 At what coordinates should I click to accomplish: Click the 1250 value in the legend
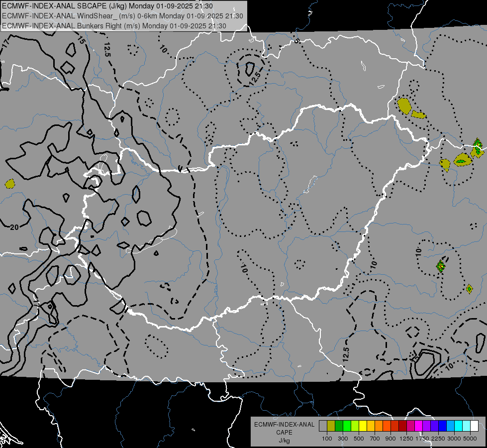[x=406, y=439]
